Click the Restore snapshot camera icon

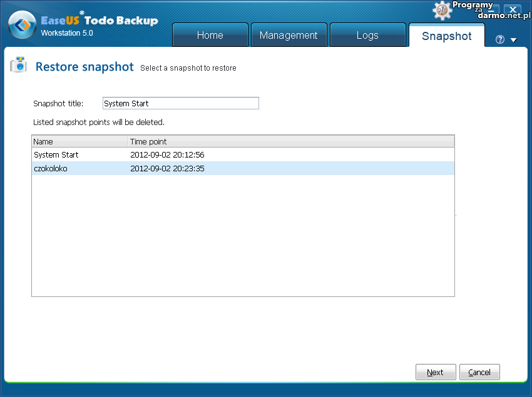click(18, 65)
